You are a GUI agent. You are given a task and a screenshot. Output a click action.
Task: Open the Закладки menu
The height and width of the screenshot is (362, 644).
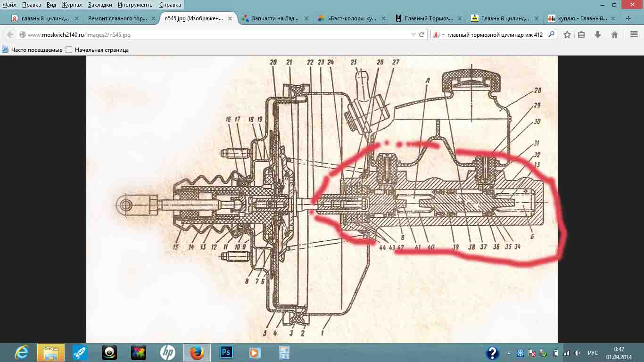(100, 5)
